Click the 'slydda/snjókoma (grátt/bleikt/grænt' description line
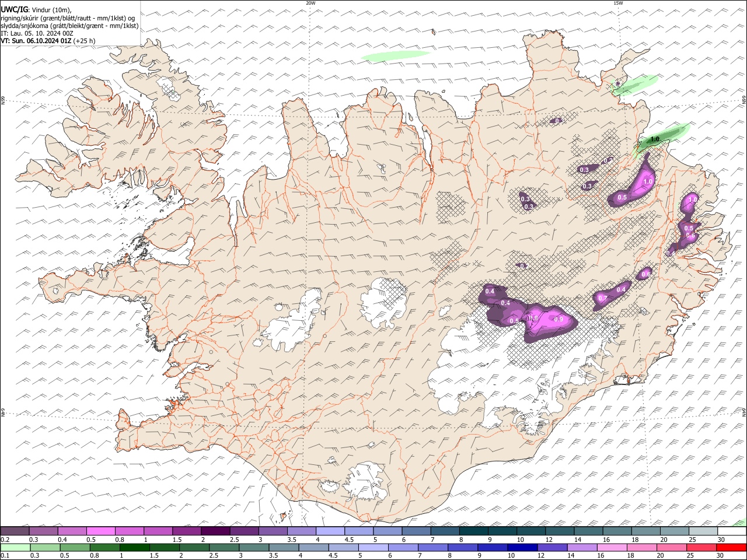 click(69, 26)
